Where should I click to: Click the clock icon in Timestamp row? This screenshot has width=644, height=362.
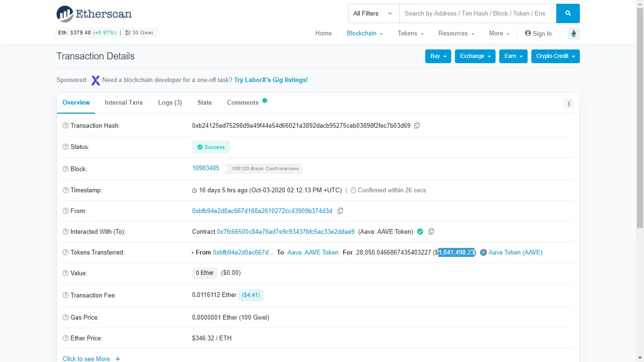(195, 191)
